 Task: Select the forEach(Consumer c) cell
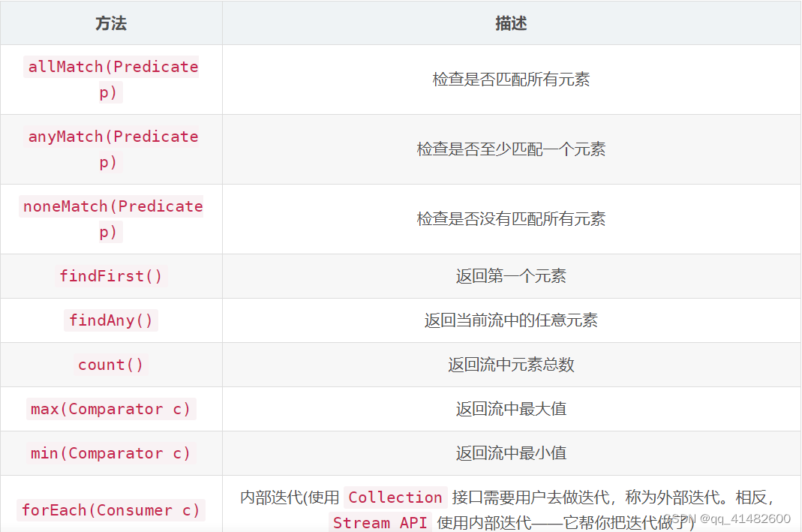(x=110, y=510)
